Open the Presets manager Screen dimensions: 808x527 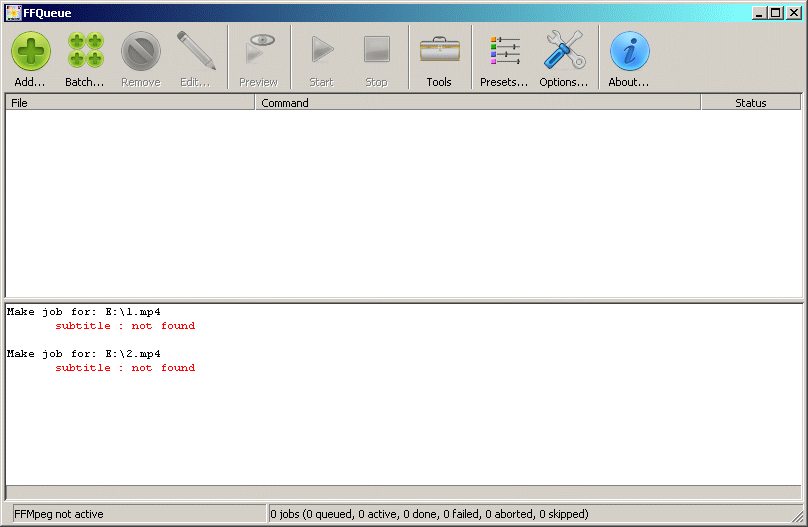pos(504,57)
